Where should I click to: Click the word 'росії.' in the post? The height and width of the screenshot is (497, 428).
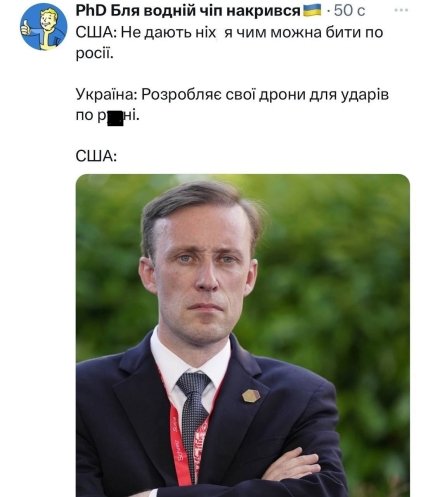95,54
